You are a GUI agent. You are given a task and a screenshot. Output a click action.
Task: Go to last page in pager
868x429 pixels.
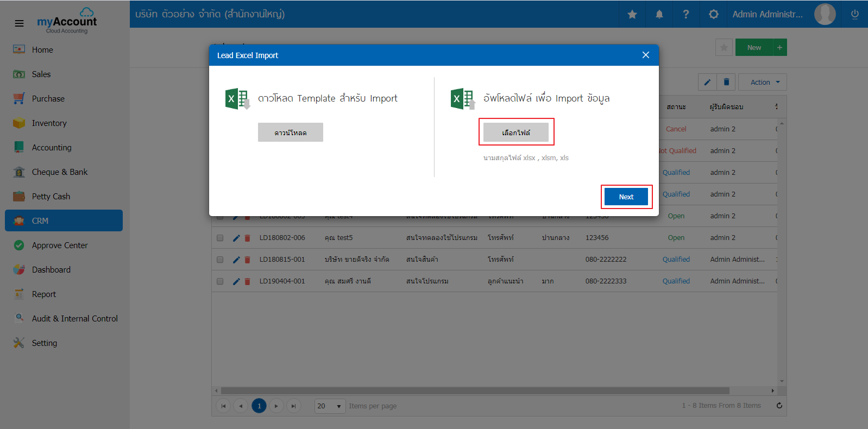point(294,406)
